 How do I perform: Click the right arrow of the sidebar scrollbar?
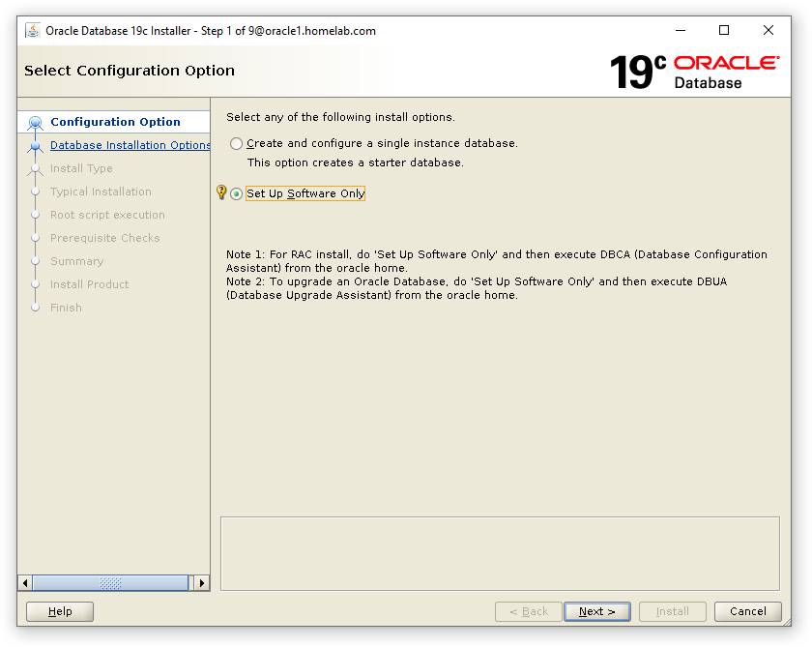202,583
